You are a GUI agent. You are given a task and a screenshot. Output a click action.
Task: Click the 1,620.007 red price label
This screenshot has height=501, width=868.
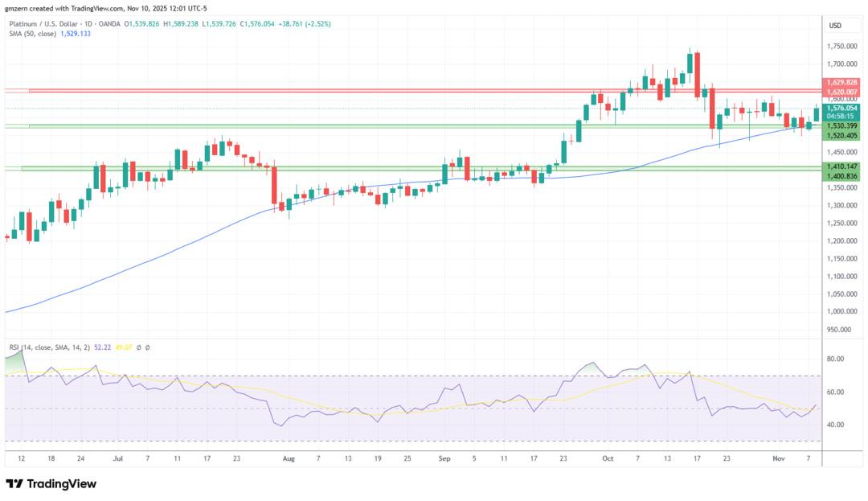click(x=841, y=92)
